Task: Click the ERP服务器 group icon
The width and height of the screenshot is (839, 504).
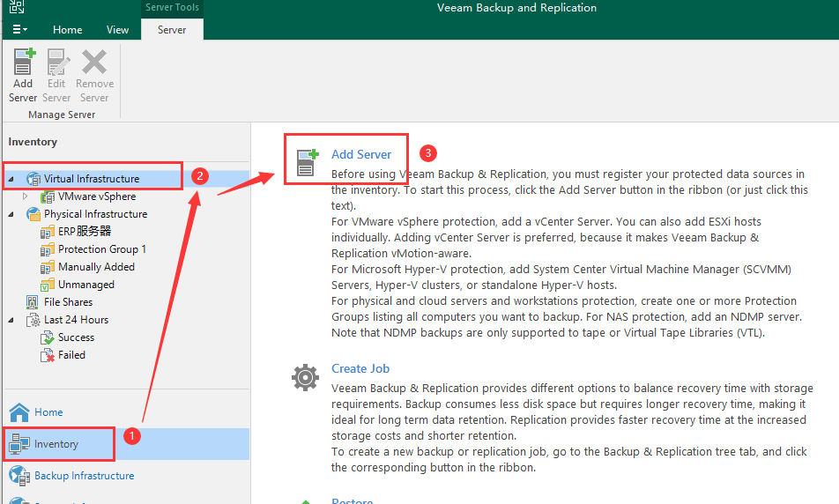Action: pyautogui.click(x=48, y=232)
